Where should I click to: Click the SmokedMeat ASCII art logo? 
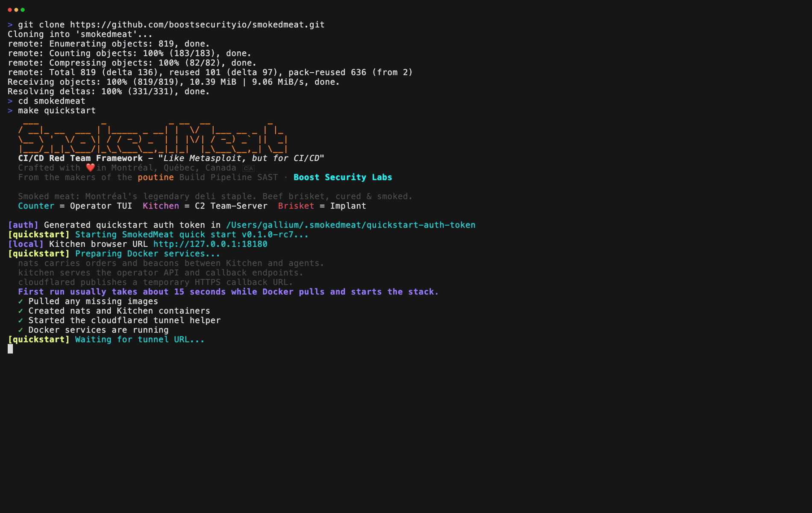point(153,138)
